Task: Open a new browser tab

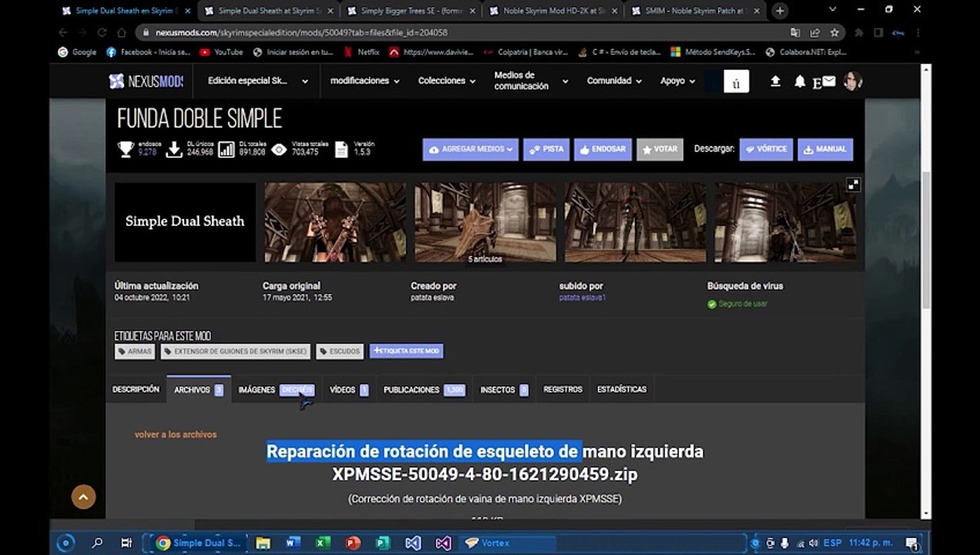Action: [780, 11]
